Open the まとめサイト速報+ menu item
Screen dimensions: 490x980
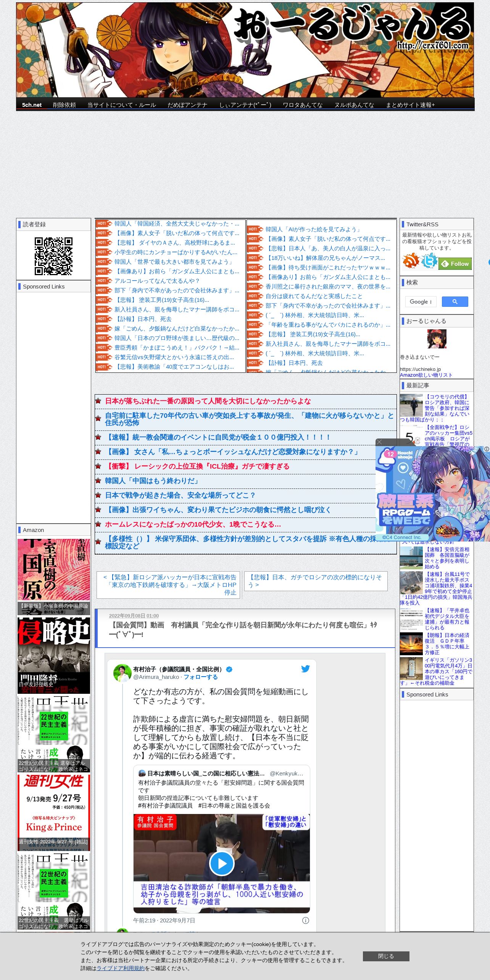coord(410,105)
